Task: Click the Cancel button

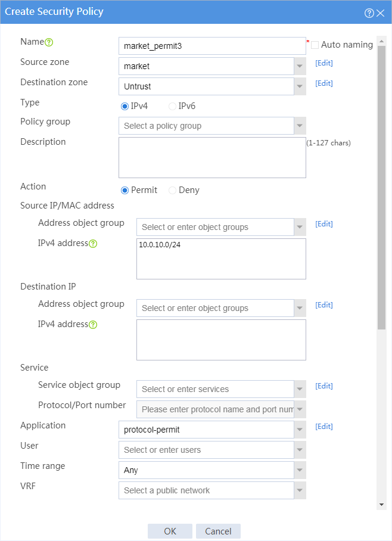Action: tap(218, 531)
